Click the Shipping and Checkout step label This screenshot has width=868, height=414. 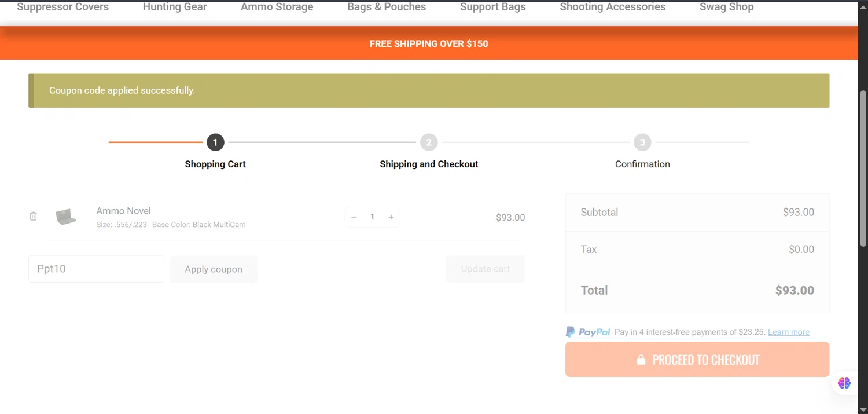[x=429, y=164]
